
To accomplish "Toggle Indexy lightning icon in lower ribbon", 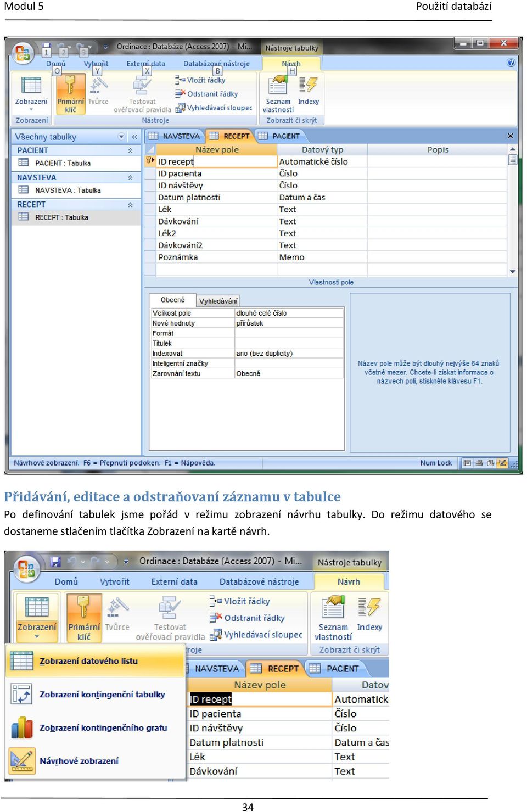I will coord(369,614).
